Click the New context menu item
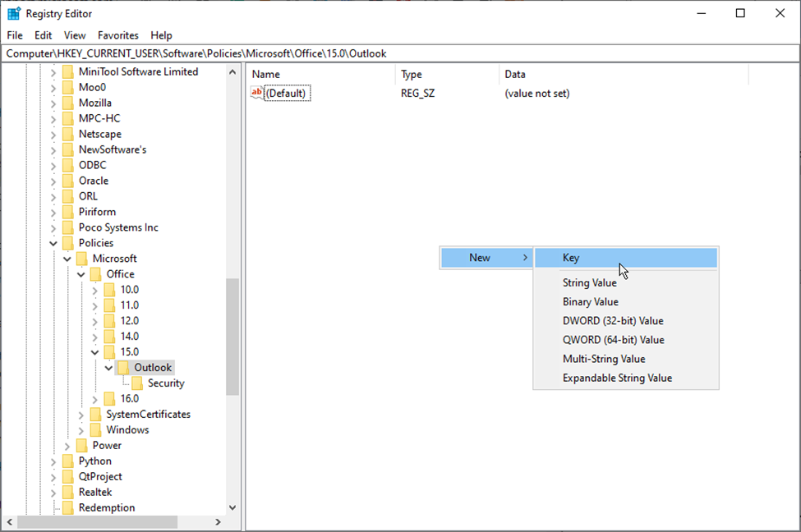The image size is (801, 532). [x=486, y=258]
